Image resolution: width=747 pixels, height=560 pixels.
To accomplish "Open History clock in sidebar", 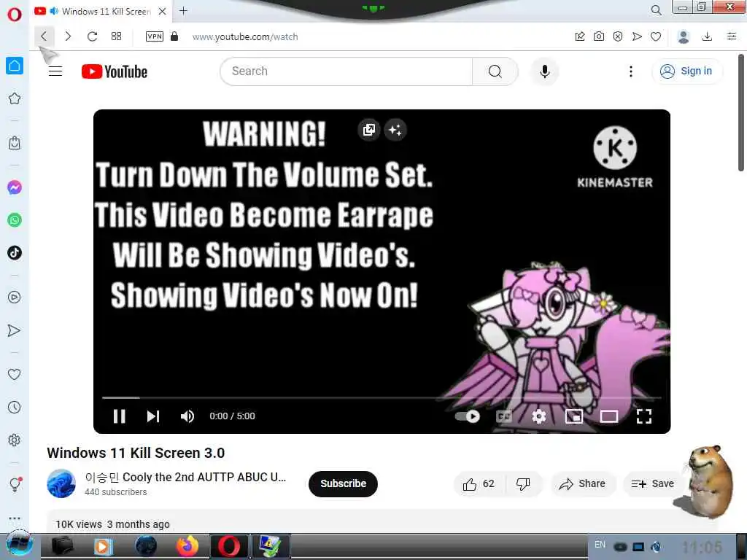I will [x=15, y=407].
